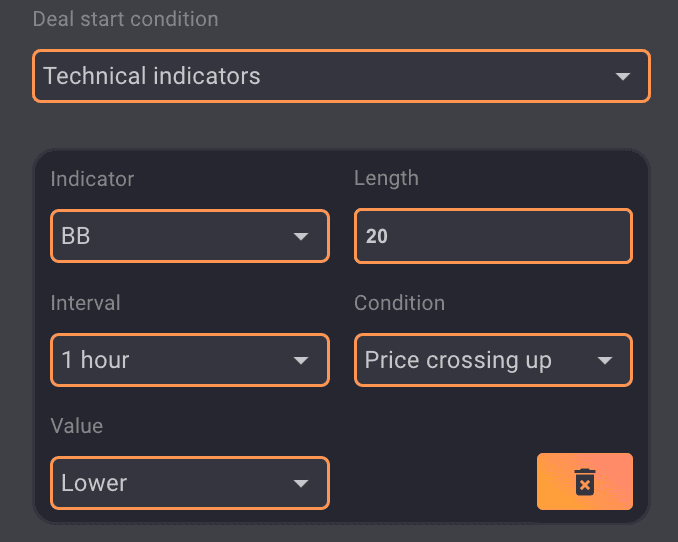Click the Deal start condition label
Image resolution: width=678 pixels, height=542 pixels.
tap(125, 19)
